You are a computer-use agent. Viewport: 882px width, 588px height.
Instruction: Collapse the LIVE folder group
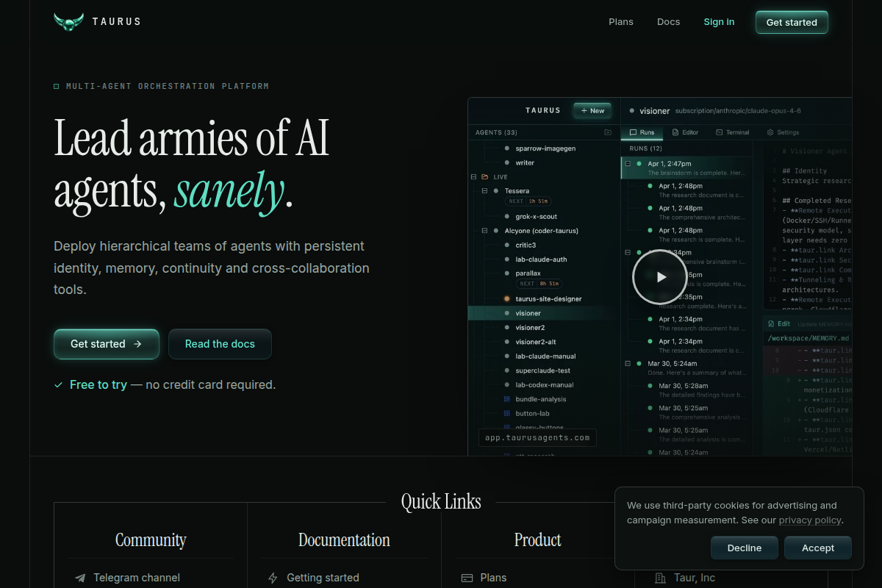point(473,177)
